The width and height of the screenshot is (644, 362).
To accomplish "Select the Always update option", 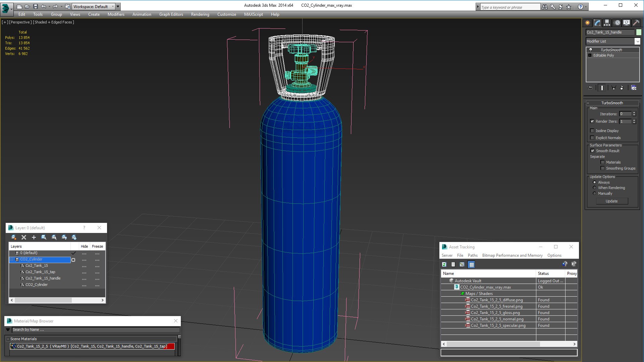I will point(594,182).
